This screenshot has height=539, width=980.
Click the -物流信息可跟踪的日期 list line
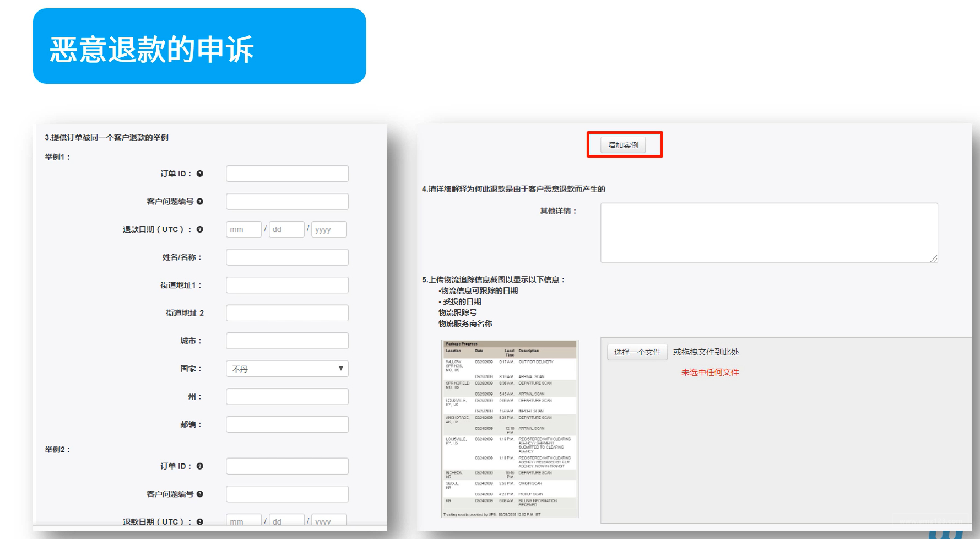click(478, 290)
